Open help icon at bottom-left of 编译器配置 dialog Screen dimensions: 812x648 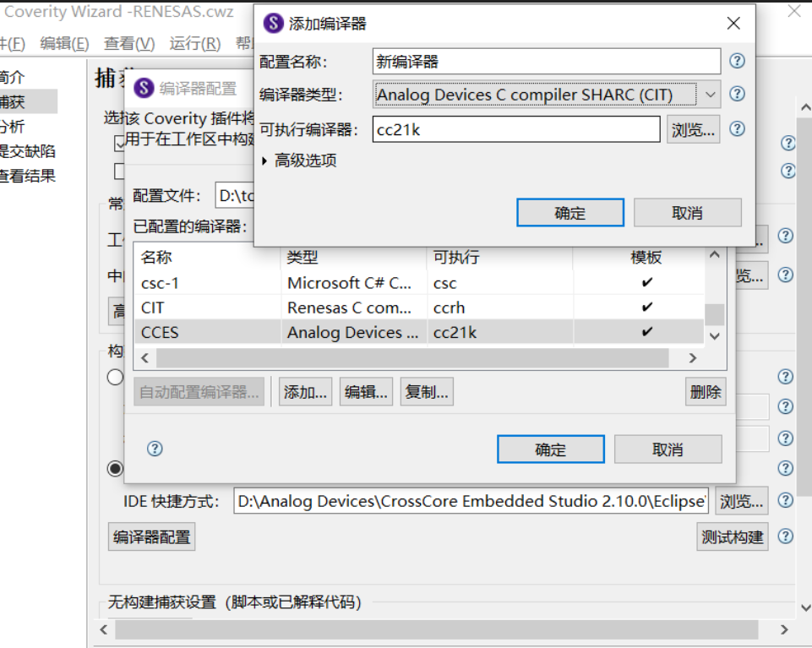point(155,449)
